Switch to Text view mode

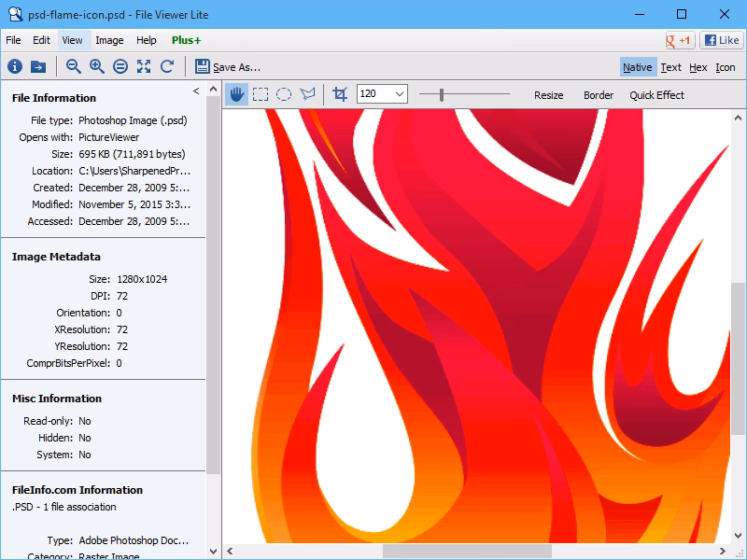point(670,67)
